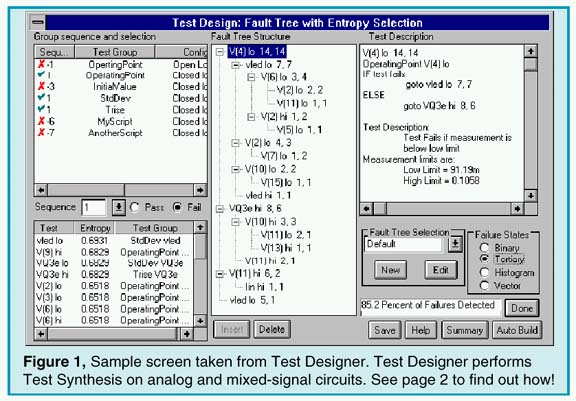Click the Sequence input field
576x401 pixels.
click(94, 207)
